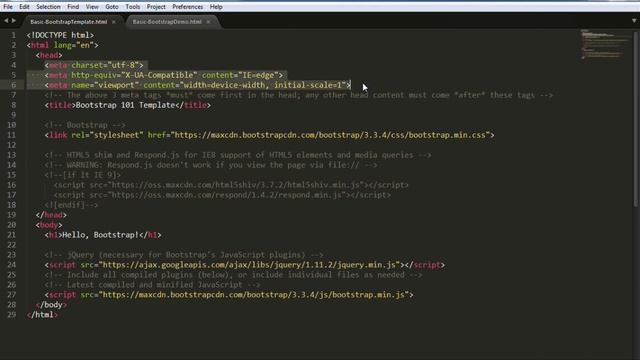
Task: Click the X-UA-Compatible meta line
Action: pyautogui.click(x=164, y=75)
